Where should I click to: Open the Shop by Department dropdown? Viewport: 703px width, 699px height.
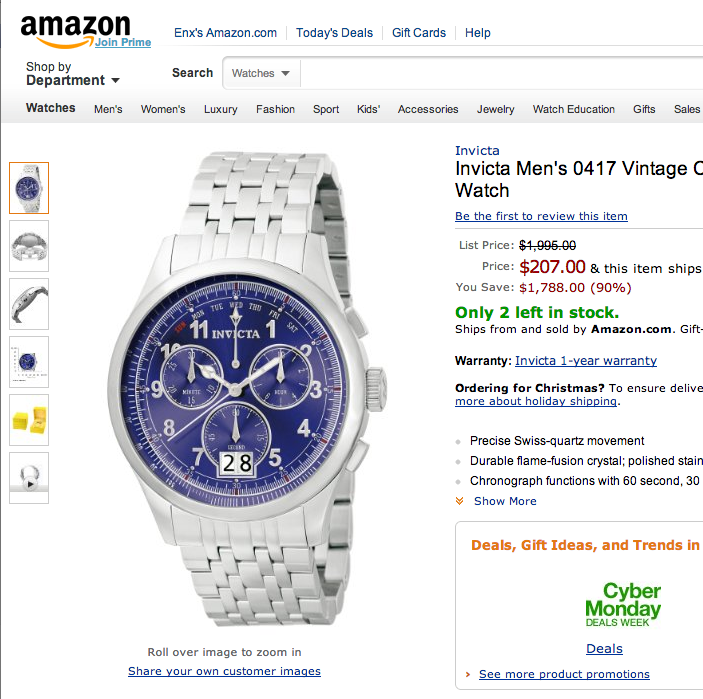click(73, 74)
